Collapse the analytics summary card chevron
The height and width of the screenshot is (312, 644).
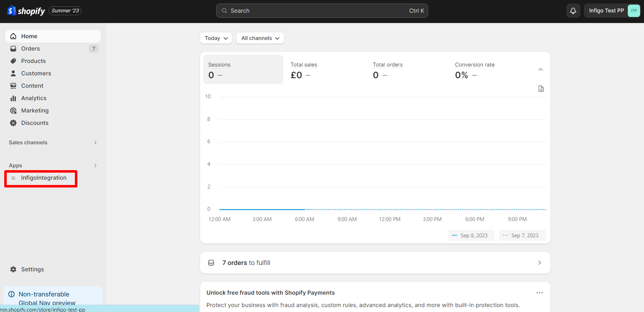pos(540,69)
